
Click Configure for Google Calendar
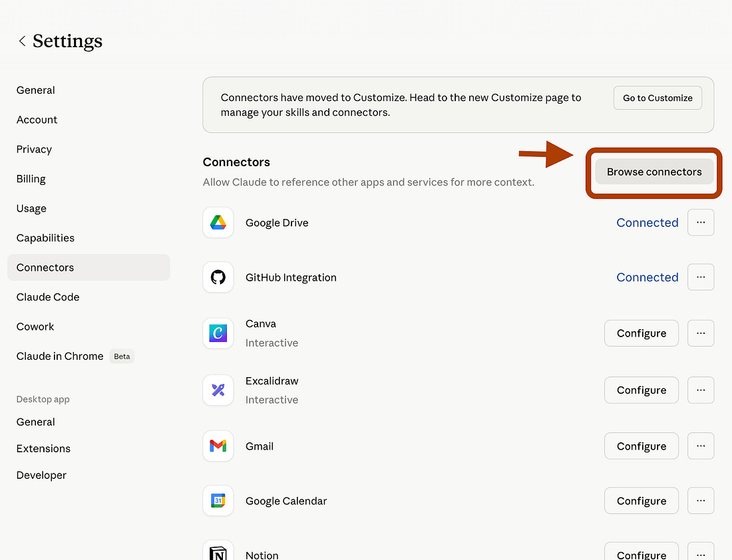pos(641,501)
